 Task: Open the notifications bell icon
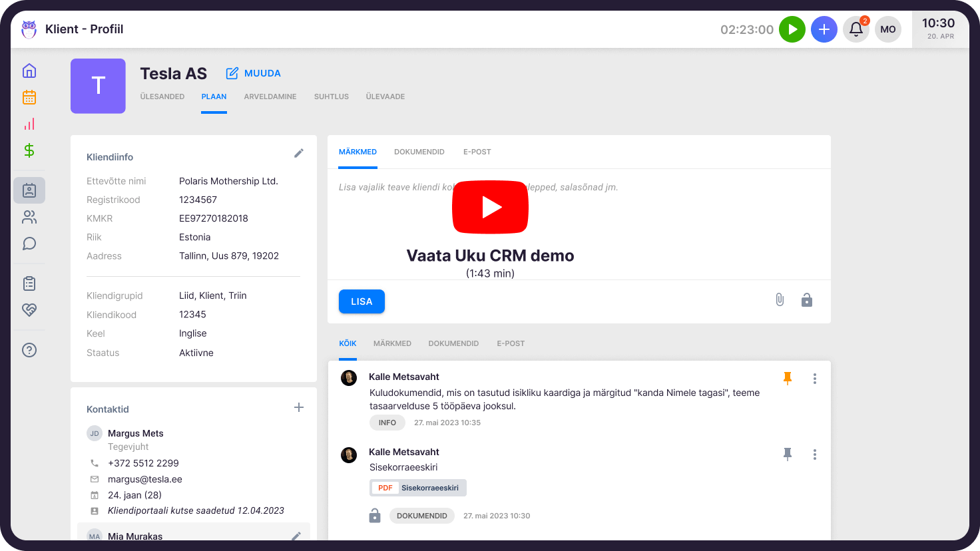point(856,29)
